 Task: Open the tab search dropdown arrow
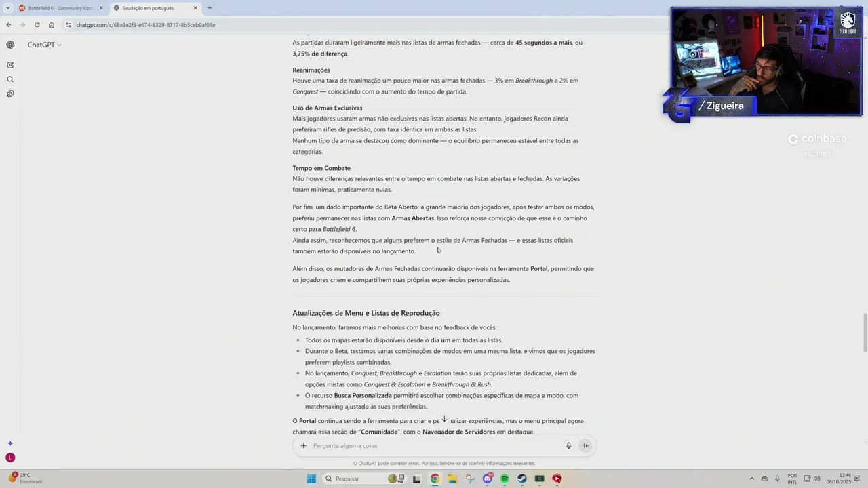(x=7, y=8)
